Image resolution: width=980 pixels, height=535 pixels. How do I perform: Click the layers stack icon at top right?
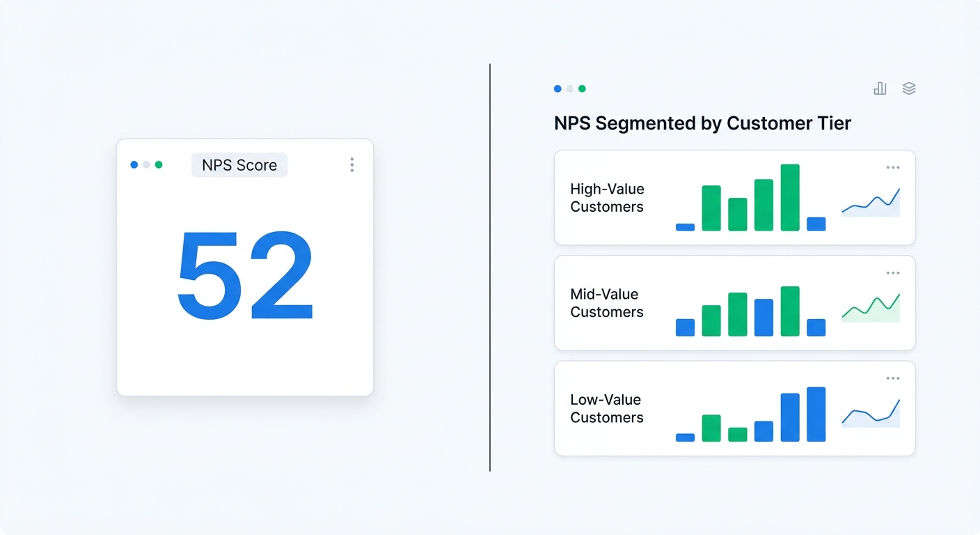coord(909,88)
